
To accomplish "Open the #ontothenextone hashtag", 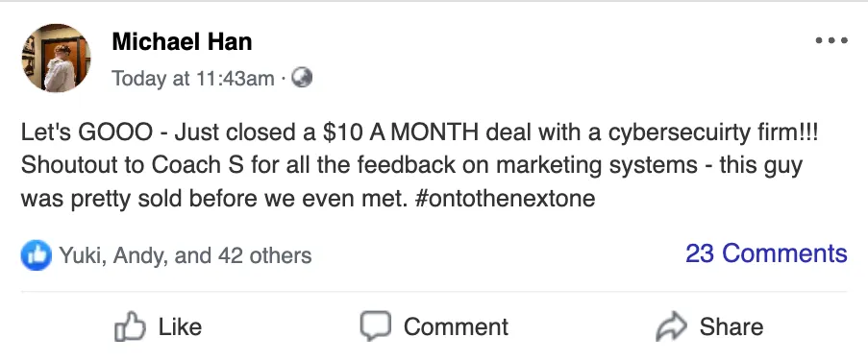I will coord(504,198).
